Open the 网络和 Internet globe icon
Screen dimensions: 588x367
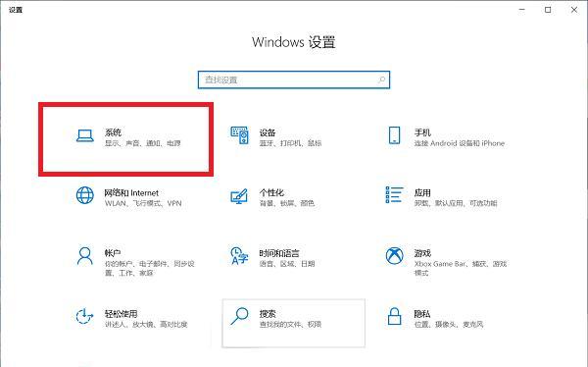point(85,195)
